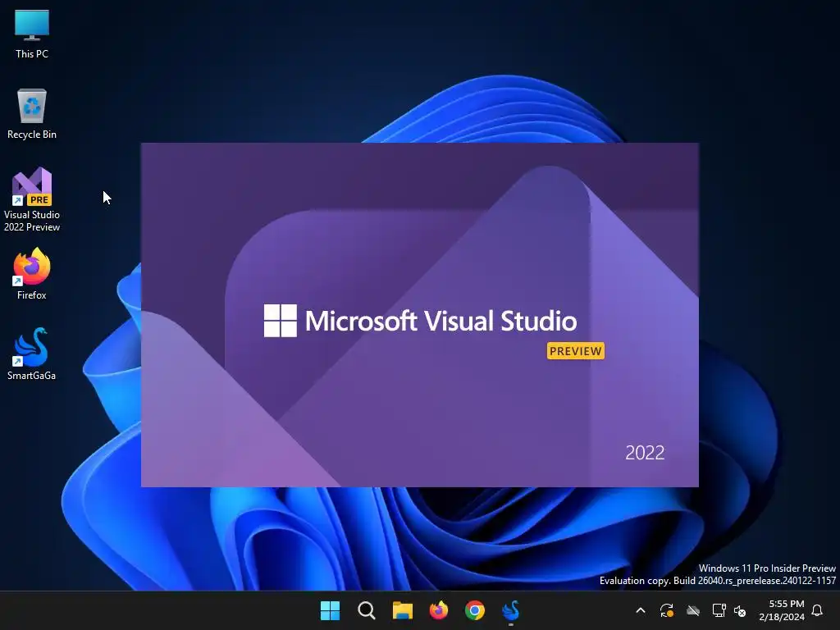This screenshot has height=630, width=840.
Task: Open taskbar Search
Action: [x=367, y=610]
